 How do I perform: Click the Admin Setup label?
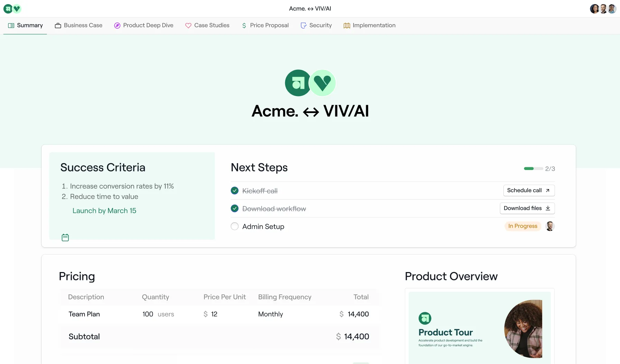click(263, 227)
